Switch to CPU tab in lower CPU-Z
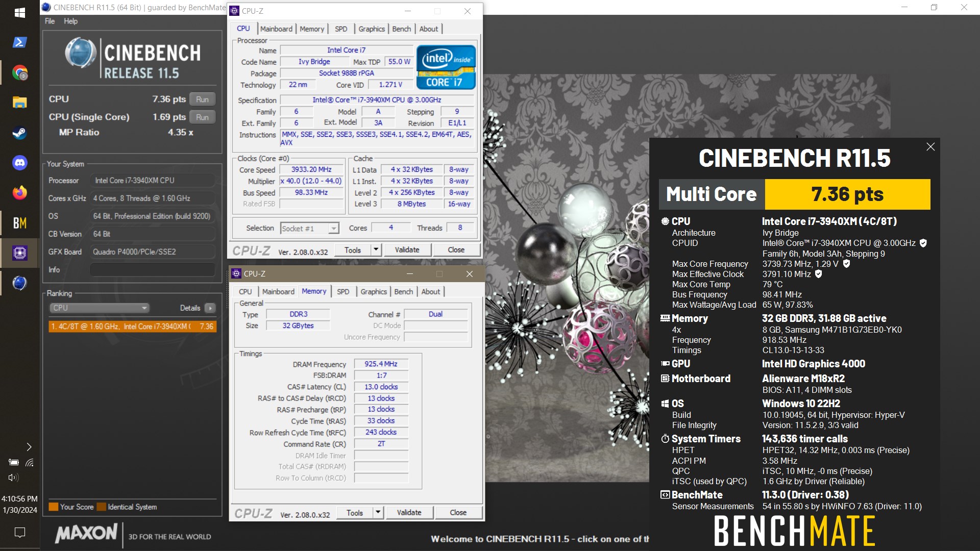The width and height of the screenshot is (980, 551). 246,291
